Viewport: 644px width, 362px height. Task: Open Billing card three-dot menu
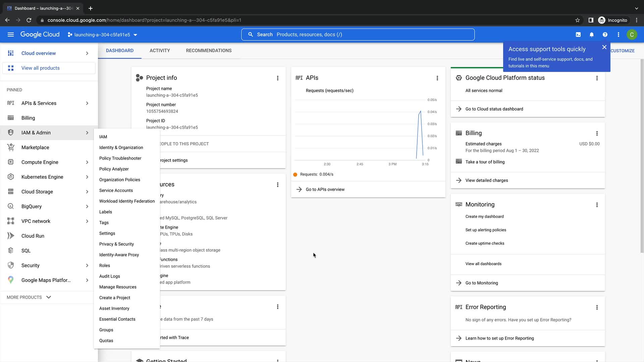click(x=597, y=133)
